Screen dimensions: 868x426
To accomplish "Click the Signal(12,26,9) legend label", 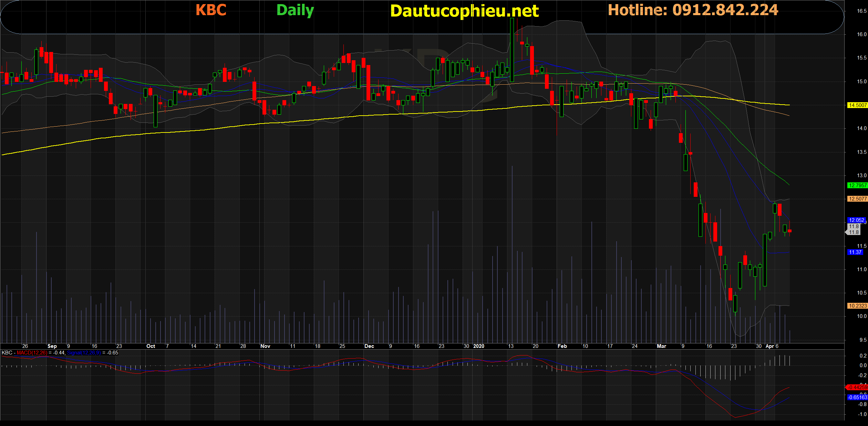I will pos(84,353).
